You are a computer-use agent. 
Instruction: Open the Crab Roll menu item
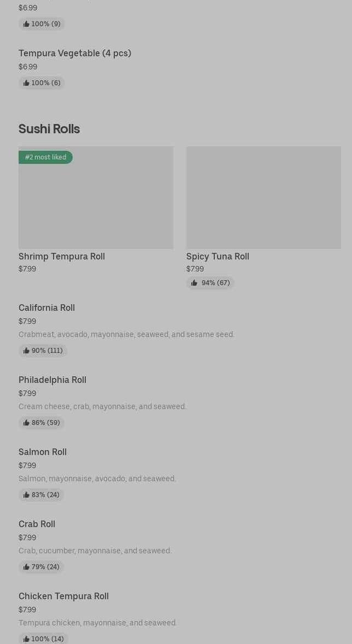37,524
